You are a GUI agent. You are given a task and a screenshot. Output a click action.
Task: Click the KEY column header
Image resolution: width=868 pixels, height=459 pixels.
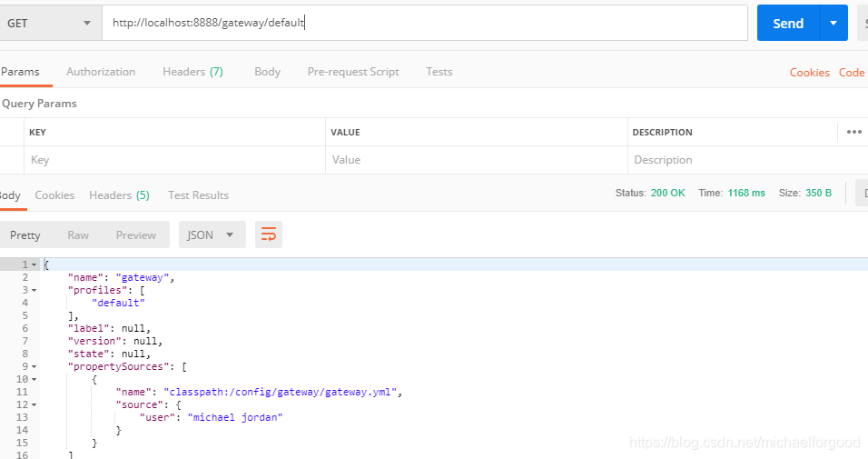37,132
